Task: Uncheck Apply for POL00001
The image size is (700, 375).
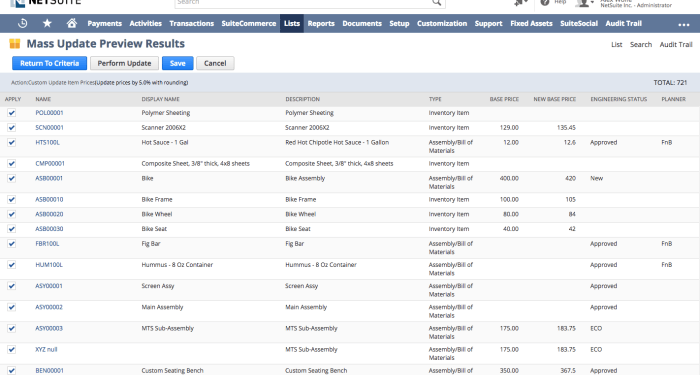Action: tap(12, 113)
